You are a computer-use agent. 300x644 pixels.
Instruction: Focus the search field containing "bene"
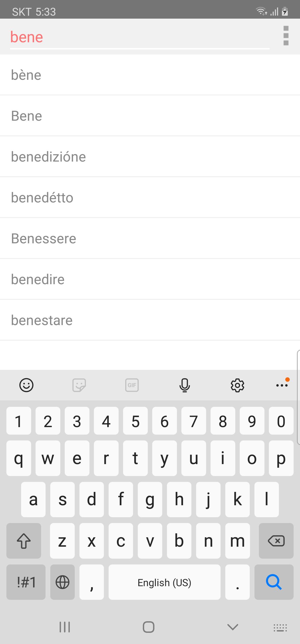tap(139, 37)
